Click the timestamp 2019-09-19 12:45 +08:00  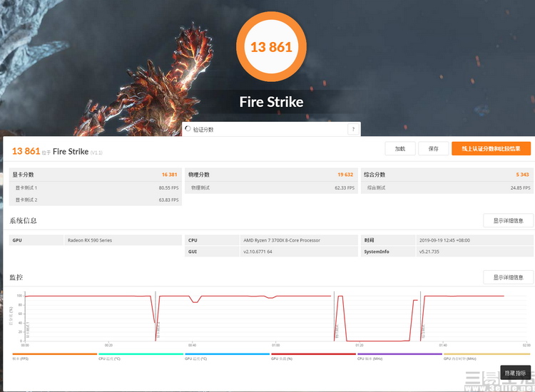444,240
